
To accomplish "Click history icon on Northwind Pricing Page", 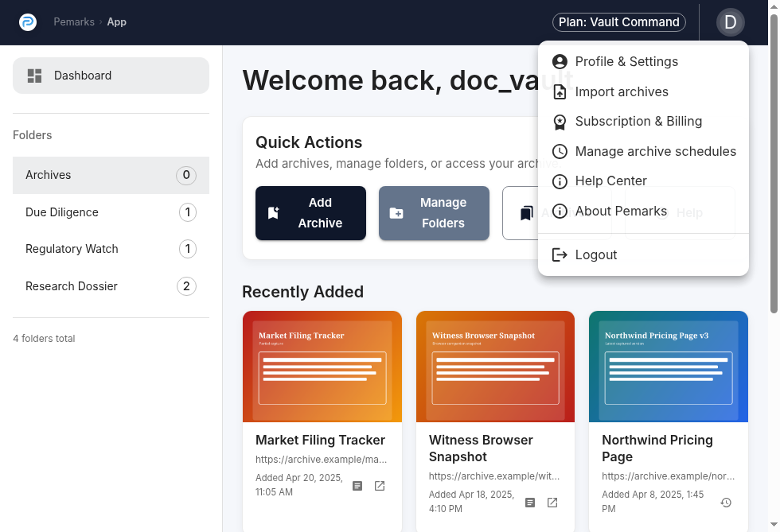I will point(726,503).
